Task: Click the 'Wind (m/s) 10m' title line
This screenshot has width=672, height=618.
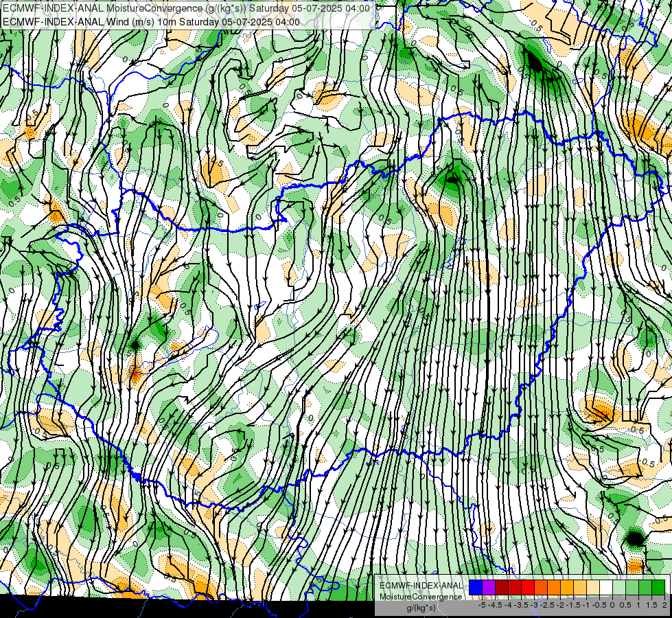Action: [151, 22]
